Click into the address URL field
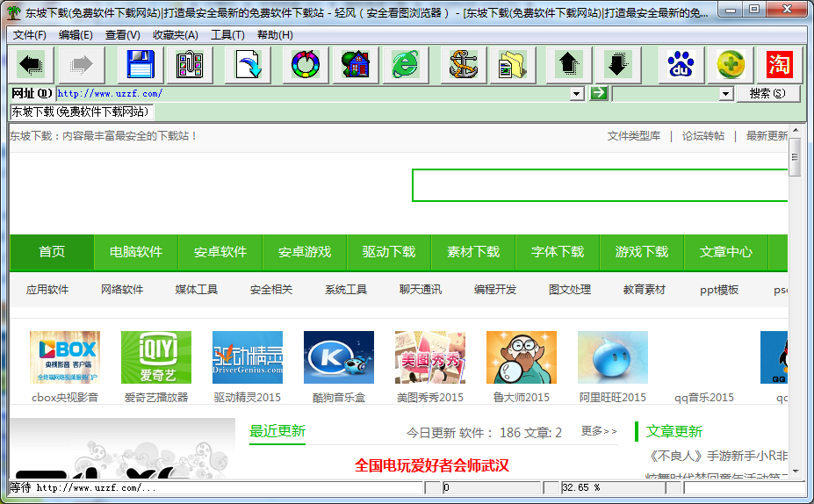 click(313, 94)
